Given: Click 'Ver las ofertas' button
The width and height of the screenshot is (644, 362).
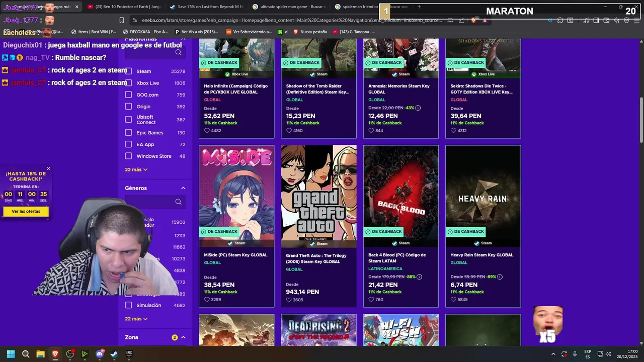Looking at the screenshot, I should pos(26,212).
